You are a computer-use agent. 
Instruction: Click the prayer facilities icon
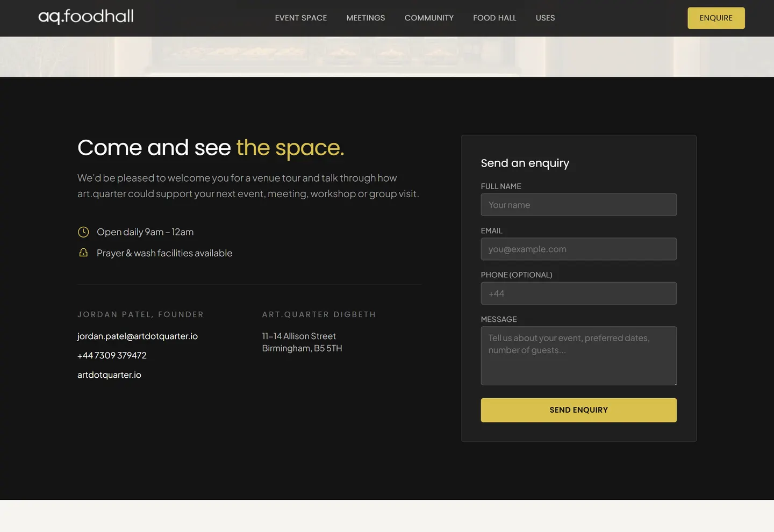pyautogui.click(x=83, y=253)
